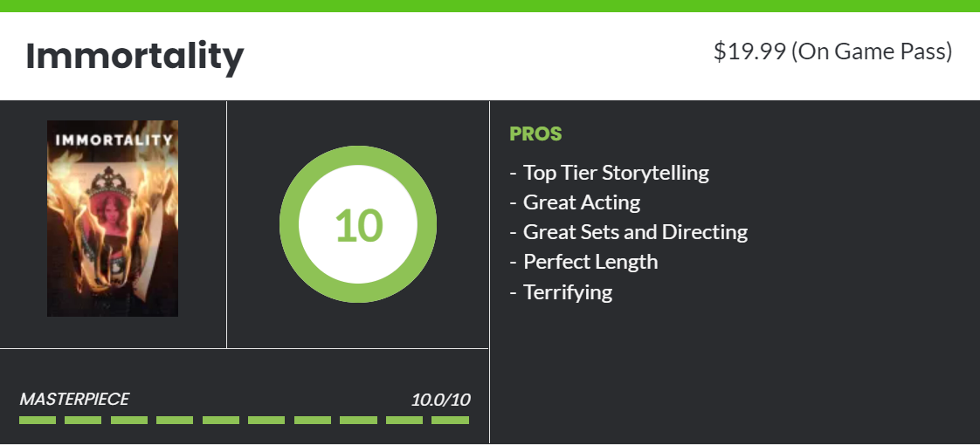Select the "Top Tier Storytelling" pro item
Viewport: 980px width, 445px height.
pyautogui.click(x=616, y=173)
